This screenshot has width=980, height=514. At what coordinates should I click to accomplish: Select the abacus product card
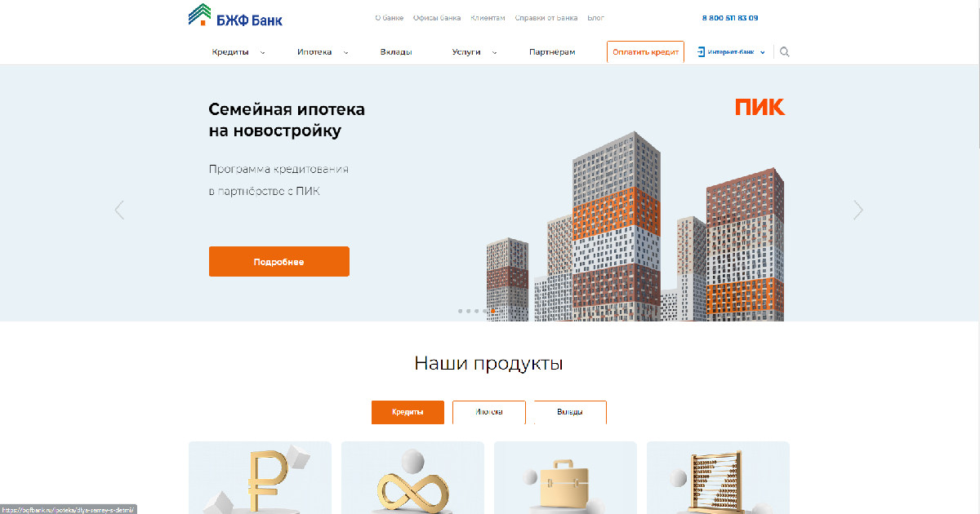coord(718,477)
